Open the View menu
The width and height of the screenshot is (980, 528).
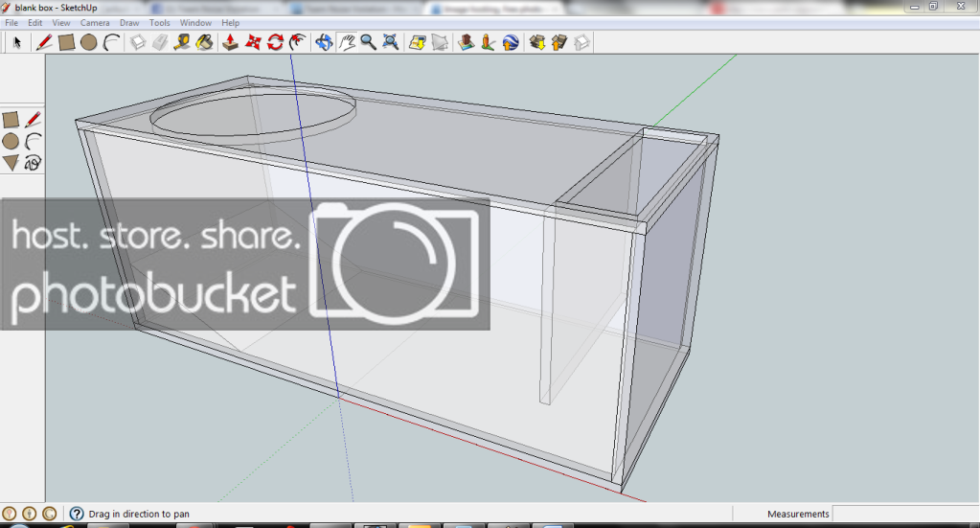click(60, 22)
